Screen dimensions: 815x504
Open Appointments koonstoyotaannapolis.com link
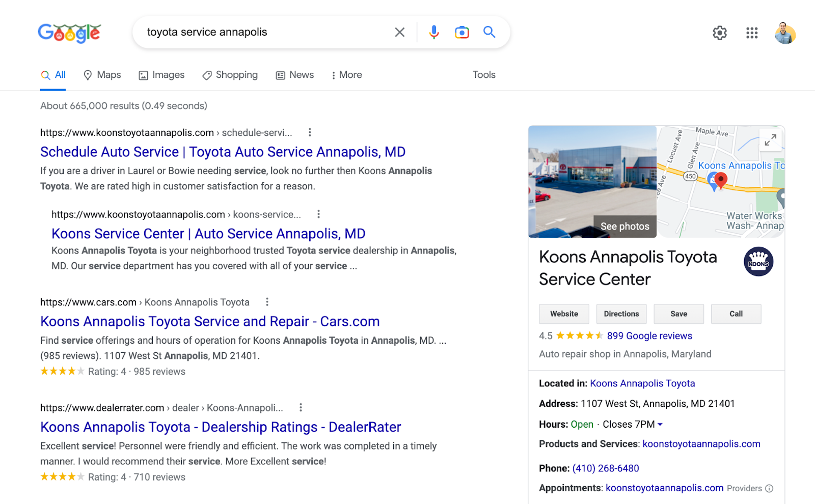(664, 488)
